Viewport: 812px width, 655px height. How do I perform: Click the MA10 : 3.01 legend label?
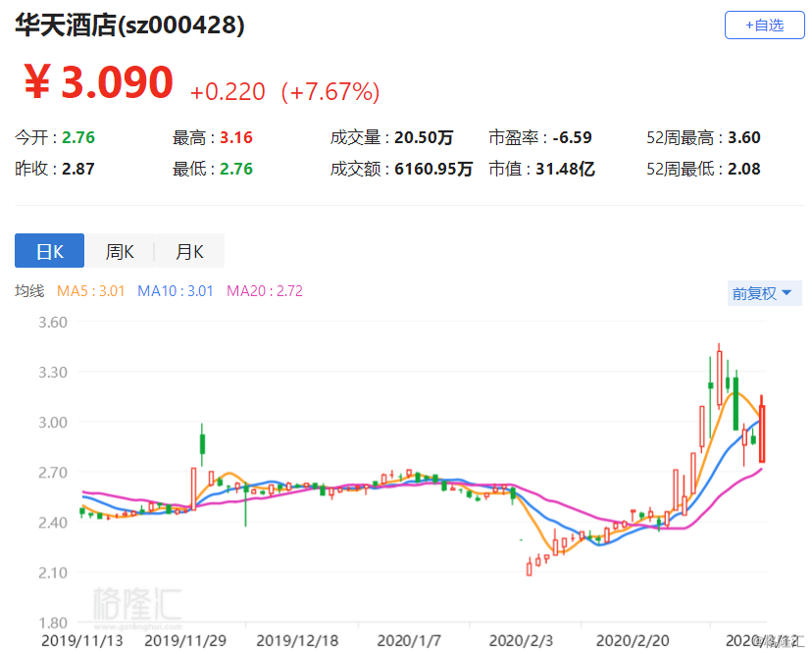tap(176, 291)
